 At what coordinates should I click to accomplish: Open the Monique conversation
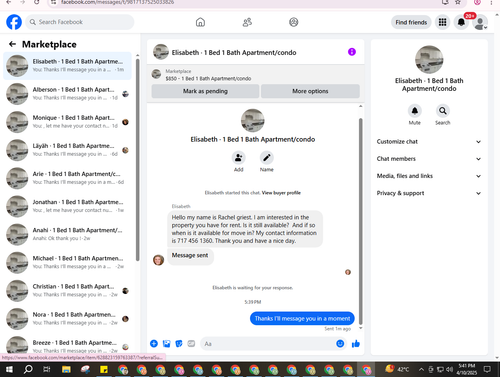click(68, 122)
